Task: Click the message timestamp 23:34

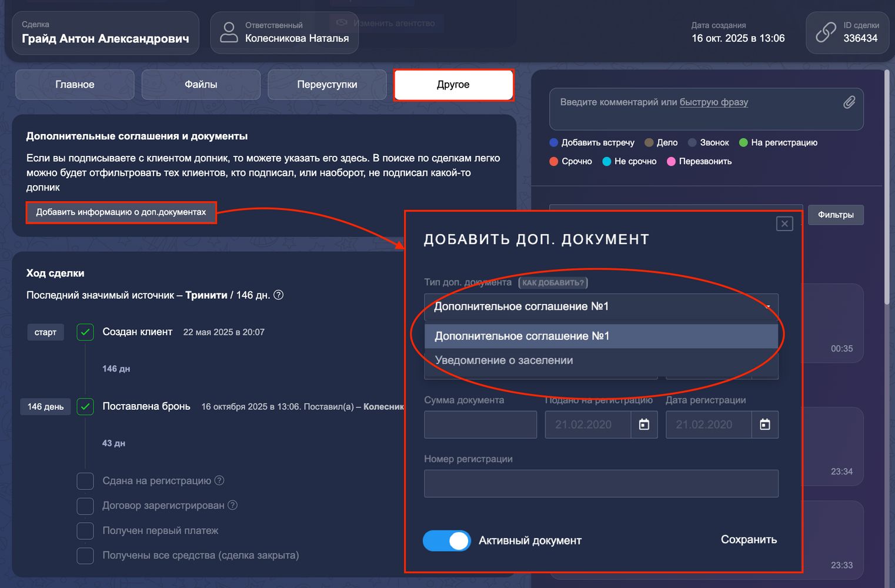Action: (841, 472)
